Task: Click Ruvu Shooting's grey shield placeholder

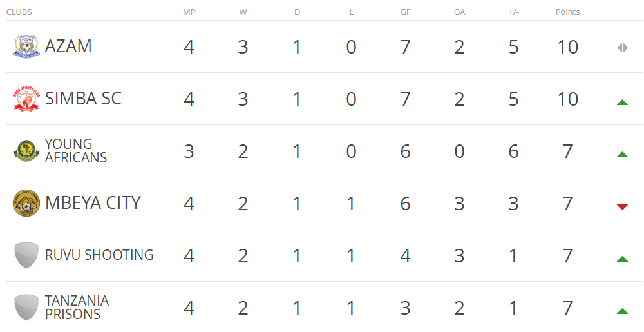Action: click(x=26, y=255)
